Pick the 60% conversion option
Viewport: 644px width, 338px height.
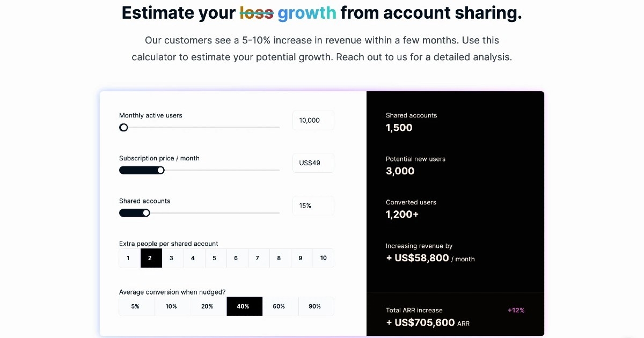point(279,306)
